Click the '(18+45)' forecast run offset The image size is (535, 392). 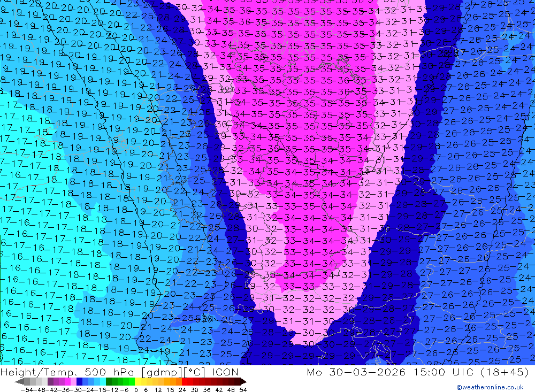(505, 372)
